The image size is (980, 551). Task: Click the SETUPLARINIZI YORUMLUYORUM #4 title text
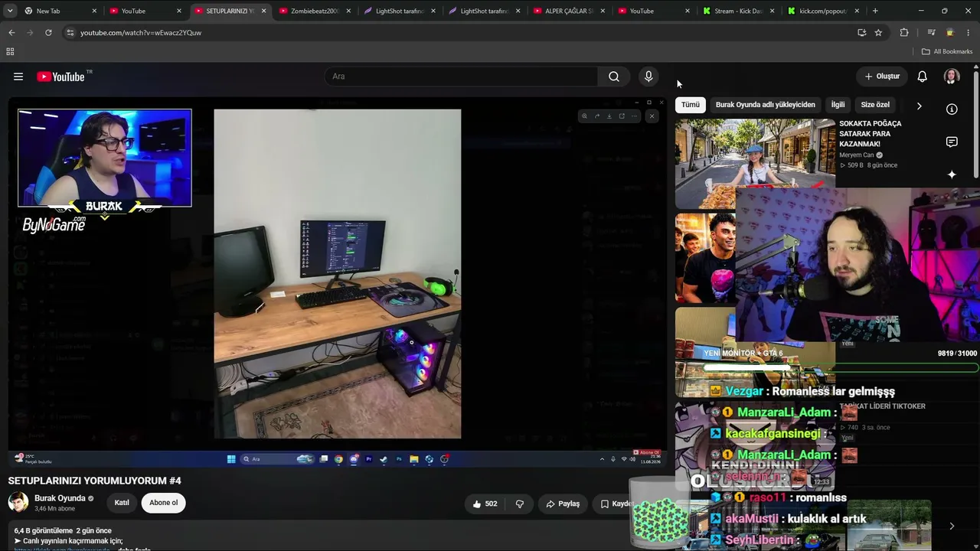point(95,481)
